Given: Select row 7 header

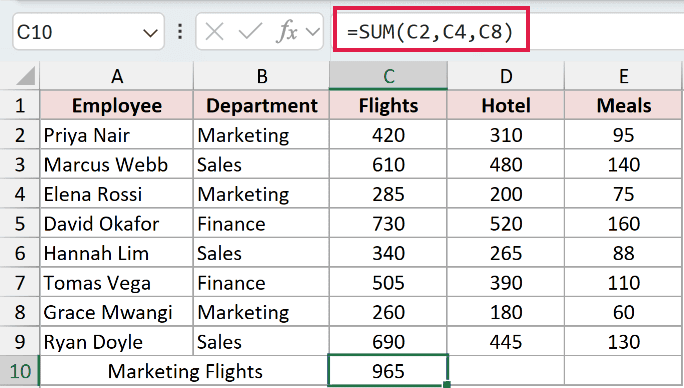Looking at the screenshot, I should click(20, 283).
